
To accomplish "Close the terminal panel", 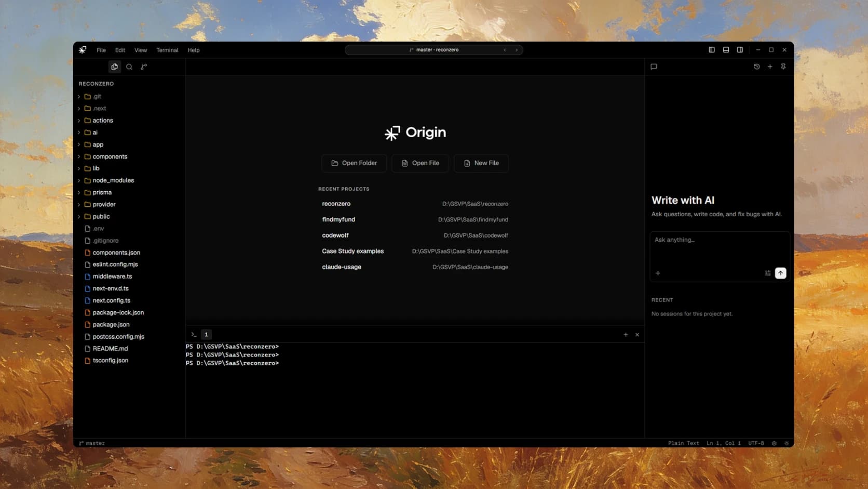I will click(x=637, y=335).
